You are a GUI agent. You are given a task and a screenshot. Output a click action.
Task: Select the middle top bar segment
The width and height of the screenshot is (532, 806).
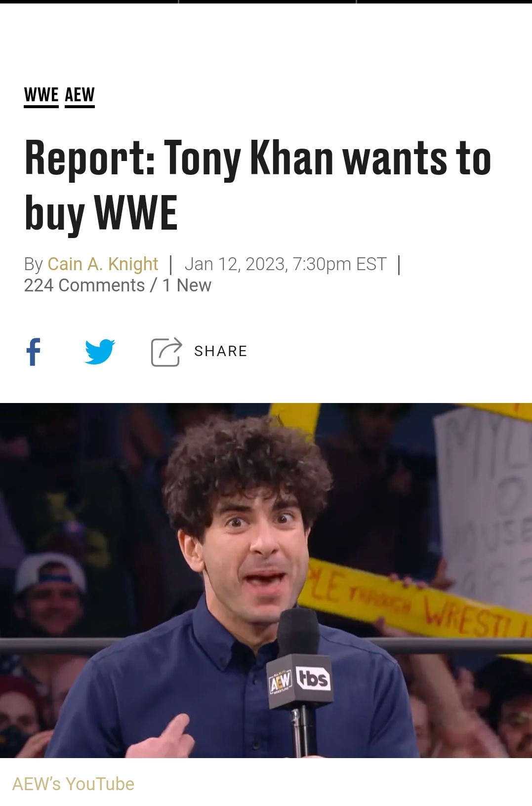tap(267, 1)
